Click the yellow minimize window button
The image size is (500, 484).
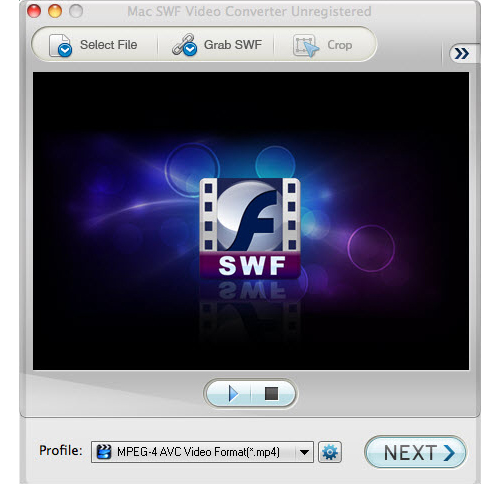(55, 11)
